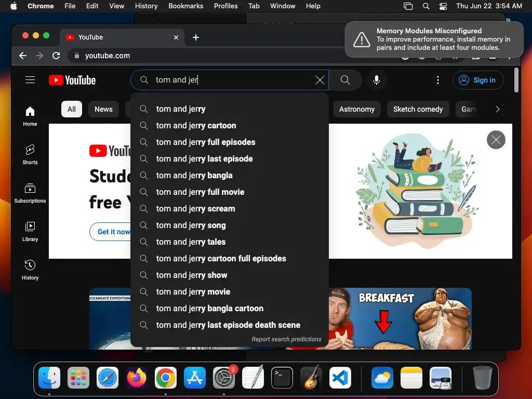Open the View menu
Viewport: 532px width, 399px height.
(x=117, y=6)
